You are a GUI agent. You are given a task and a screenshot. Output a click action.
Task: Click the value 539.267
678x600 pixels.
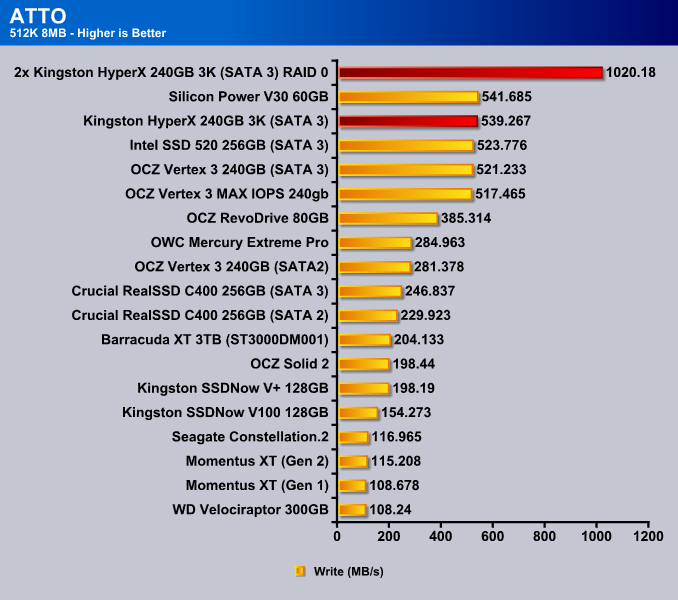pyautogui.click(x=506, y=121)
